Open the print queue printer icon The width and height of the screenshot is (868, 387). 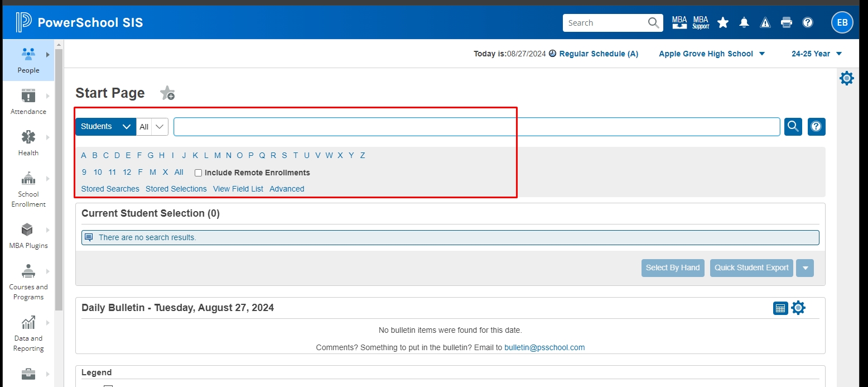(x=787, y=23)
